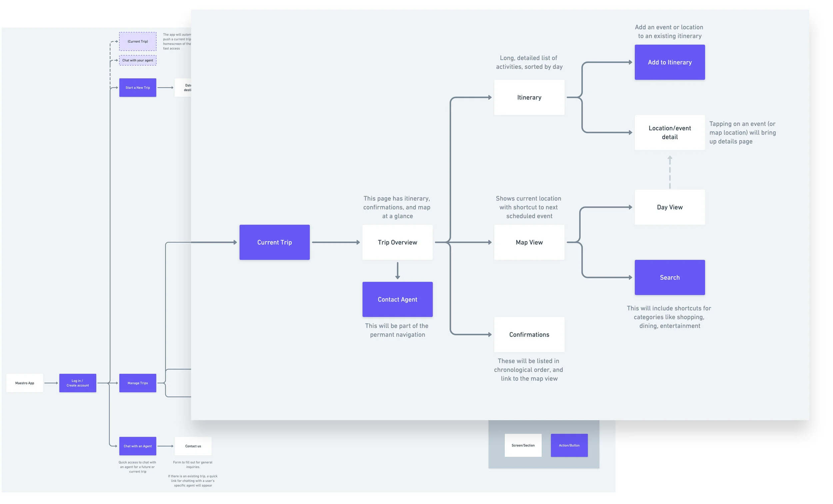Select the Confirmations box
The height and width of the screenshot is (504, 833).
[x=529, y=335]
